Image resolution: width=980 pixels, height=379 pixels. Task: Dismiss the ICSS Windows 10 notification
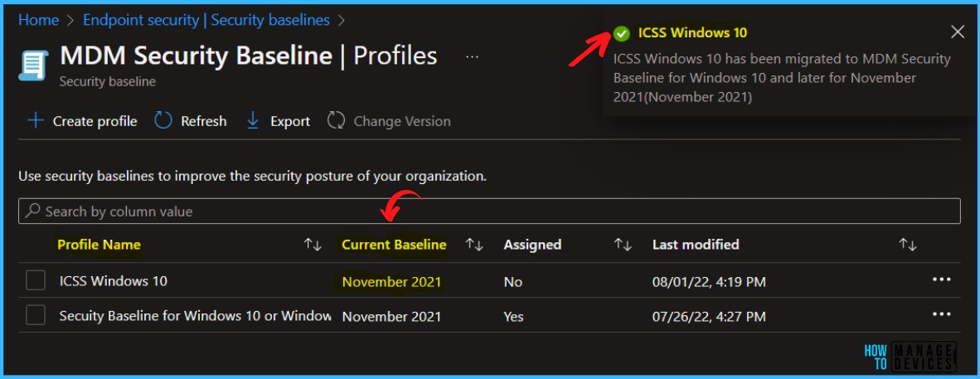(958, 32)
